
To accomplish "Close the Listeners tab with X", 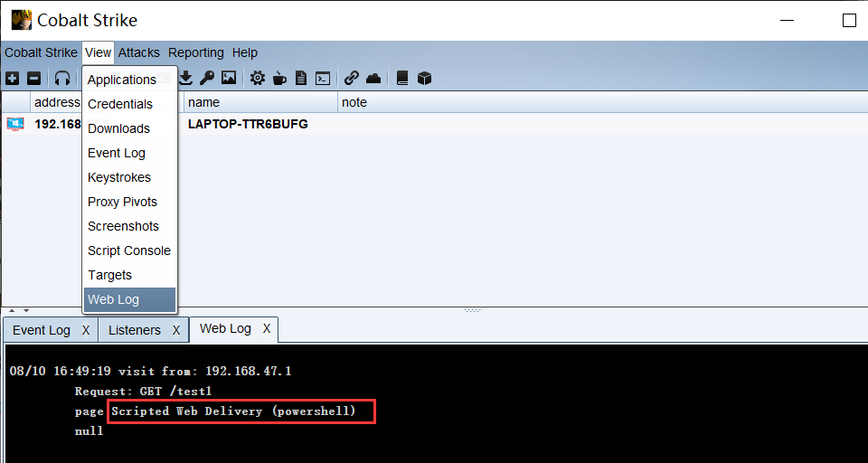I will click(176, 330).
